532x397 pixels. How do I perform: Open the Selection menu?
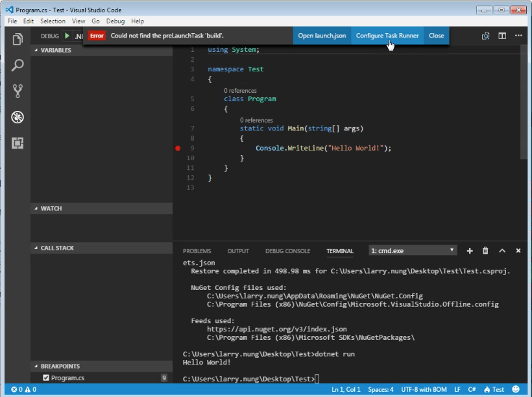pyautogui.click(x=53, y=21)
